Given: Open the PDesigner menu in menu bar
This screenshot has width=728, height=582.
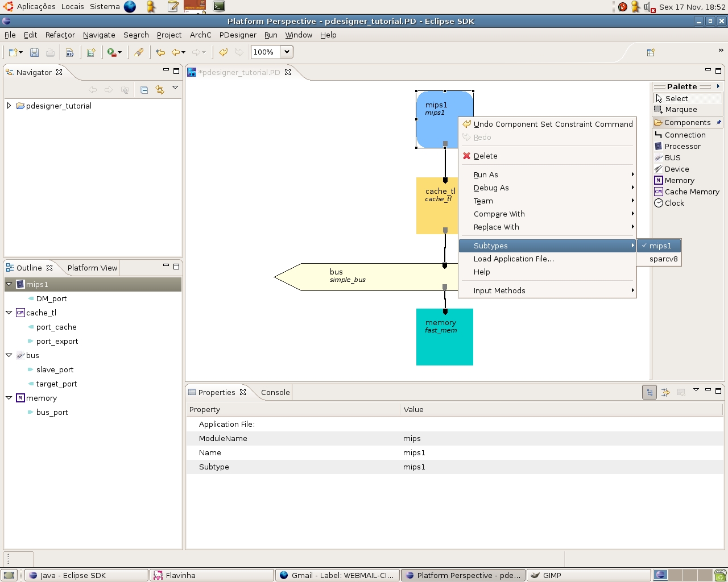Looking at the screenshot, I should point(238,35).
